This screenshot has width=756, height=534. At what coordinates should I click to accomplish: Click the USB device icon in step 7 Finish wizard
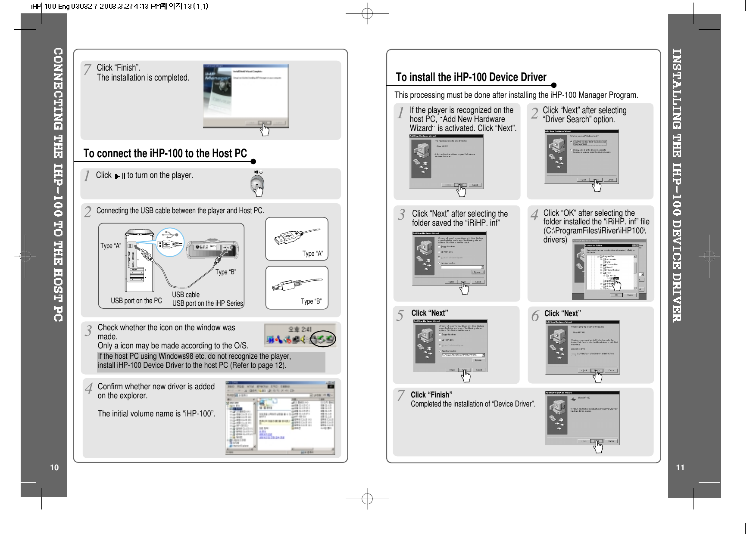click(x=573, y=399)
